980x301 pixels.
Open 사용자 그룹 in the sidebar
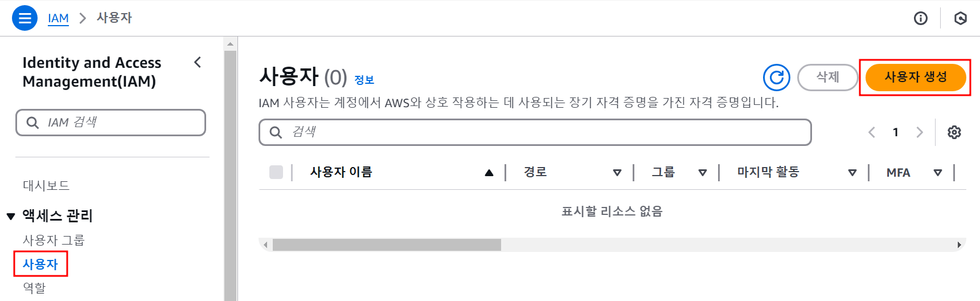click(x=54, y=240)
